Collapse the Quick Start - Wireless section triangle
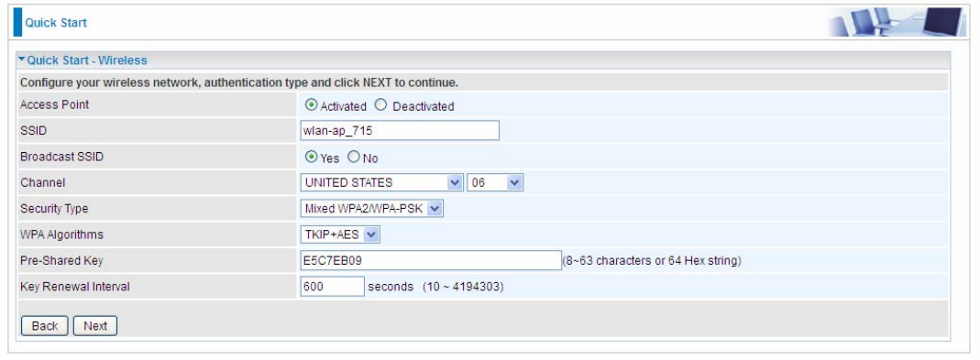The width and height of the screenshot is (980, 360). pos(22,60)
